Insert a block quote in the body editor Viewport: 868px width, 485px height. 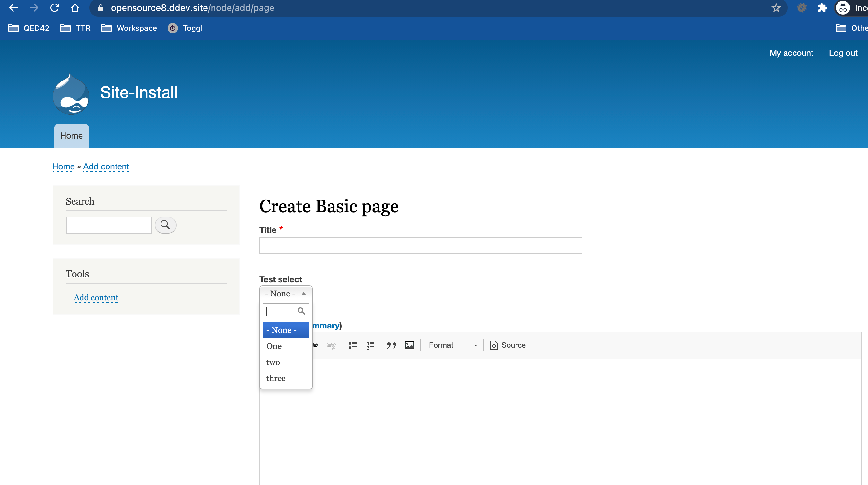[391, 345]
